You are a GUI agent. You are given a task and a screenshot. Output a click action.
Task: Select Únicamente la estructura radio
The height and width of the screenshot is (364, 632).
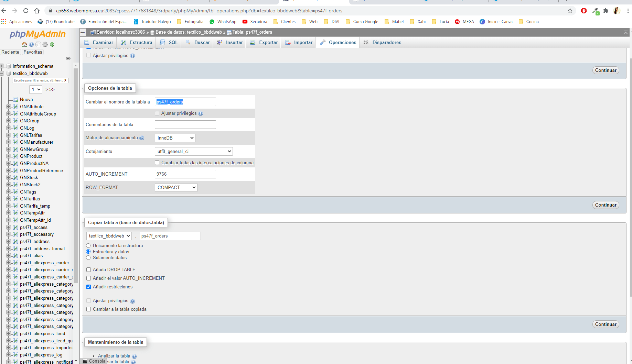click(x=88, y=245)
